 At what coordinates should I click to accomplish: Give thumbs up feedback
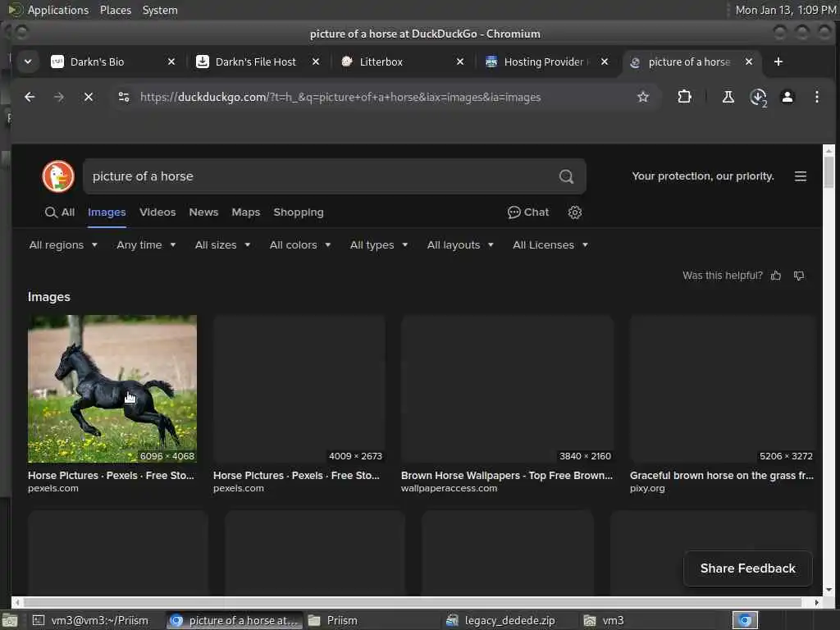click(x=776, y=276)
